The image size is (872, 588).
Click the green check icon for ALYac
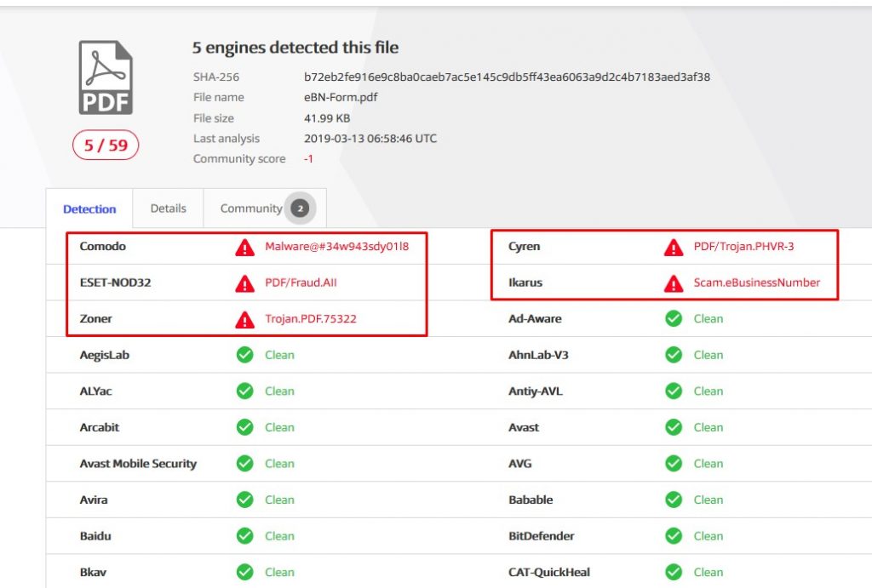(x=244, y=391)
